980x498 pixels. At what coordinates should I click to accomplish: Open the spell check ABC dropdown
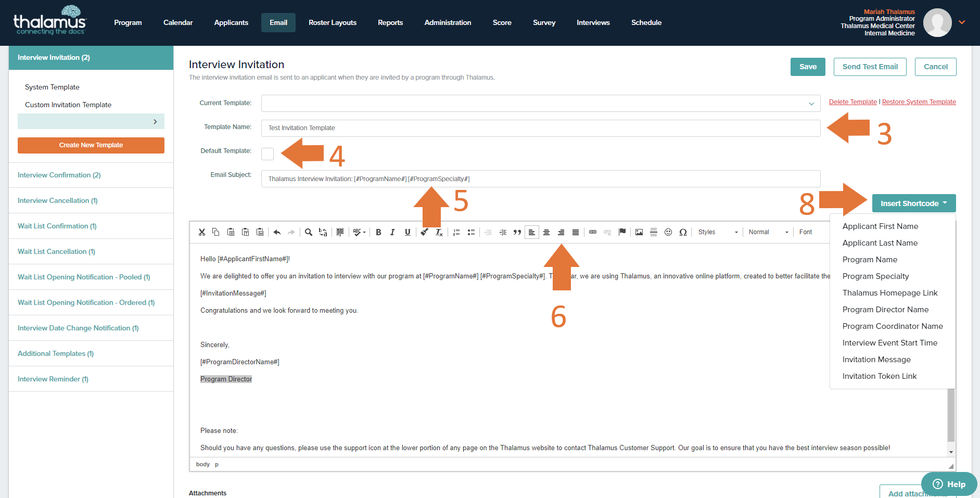359,232
